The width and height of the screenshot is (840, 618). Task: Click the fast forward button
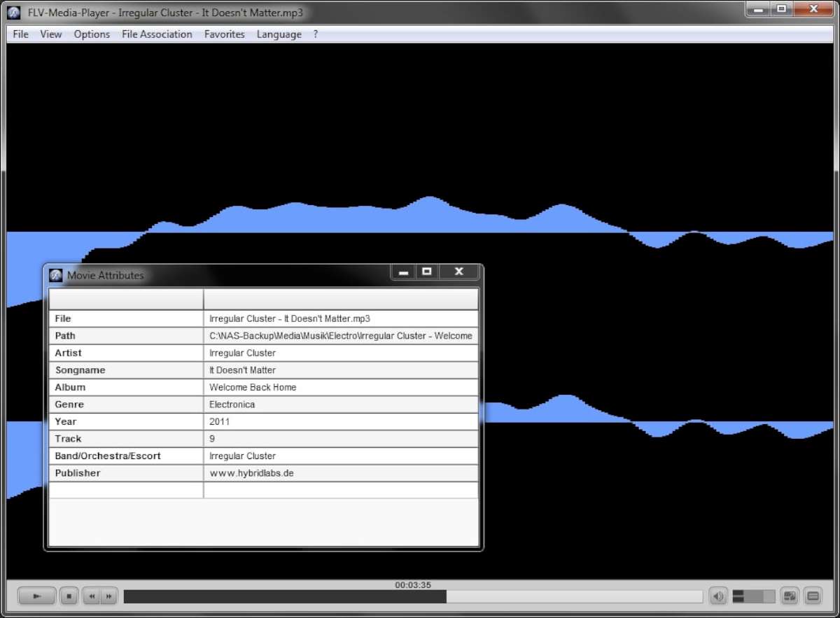(x=108, y=596)
